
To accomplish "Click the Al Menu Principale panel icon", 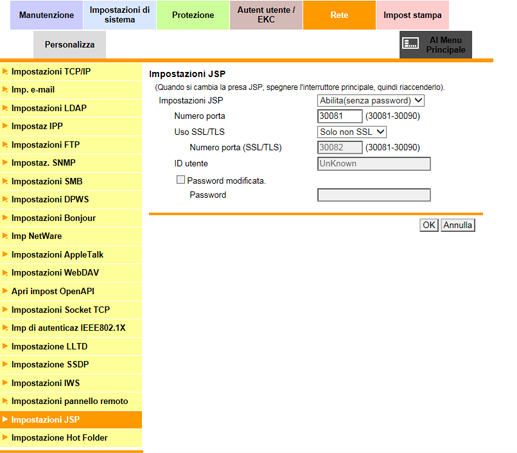I will pos(410,43).
